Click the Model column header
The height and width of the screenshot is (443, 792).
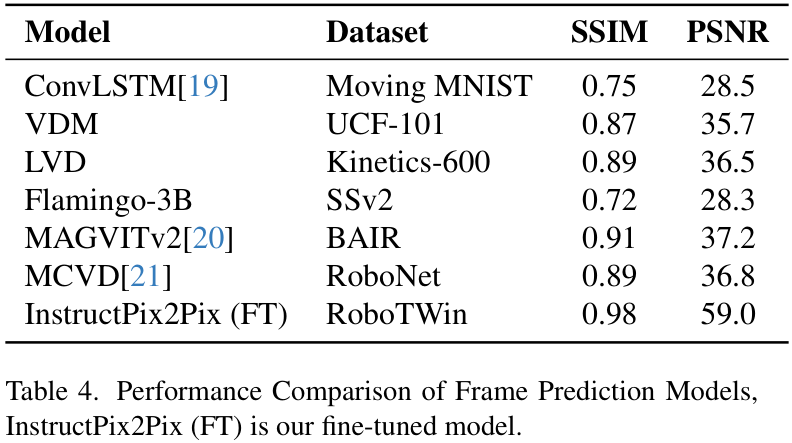coord(67,32)
